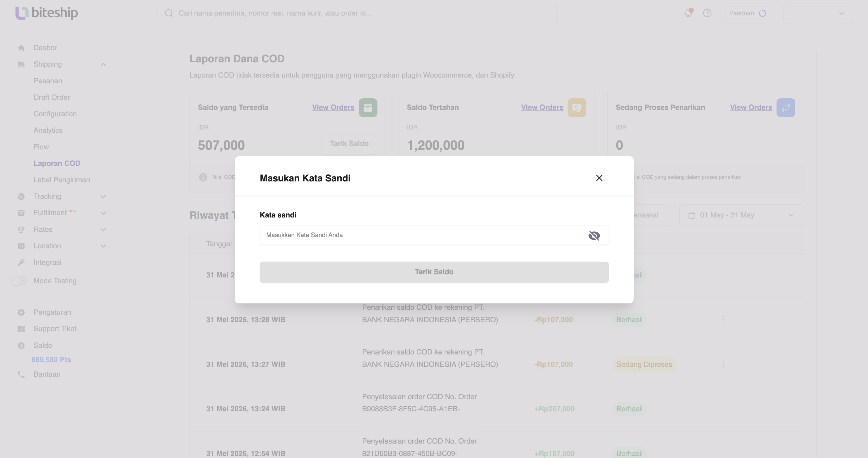
Task: Click the Support Tiket ticket icon
Action: tap(21, 329)
